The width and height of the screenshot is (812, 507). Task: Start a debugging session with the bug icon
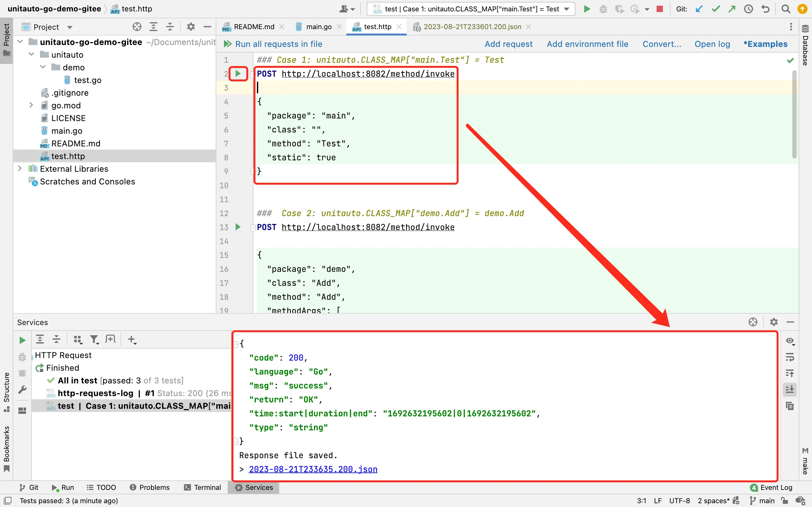(603, 9)
